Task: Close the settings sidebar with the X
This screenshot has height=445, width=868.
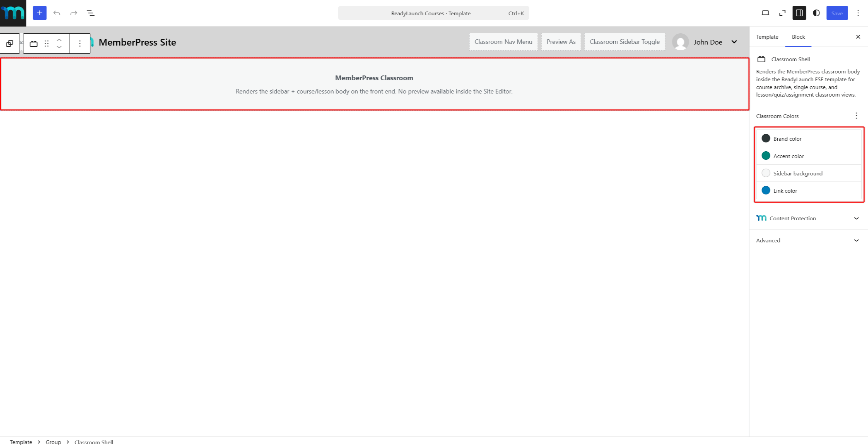Action: pos(858,37)
